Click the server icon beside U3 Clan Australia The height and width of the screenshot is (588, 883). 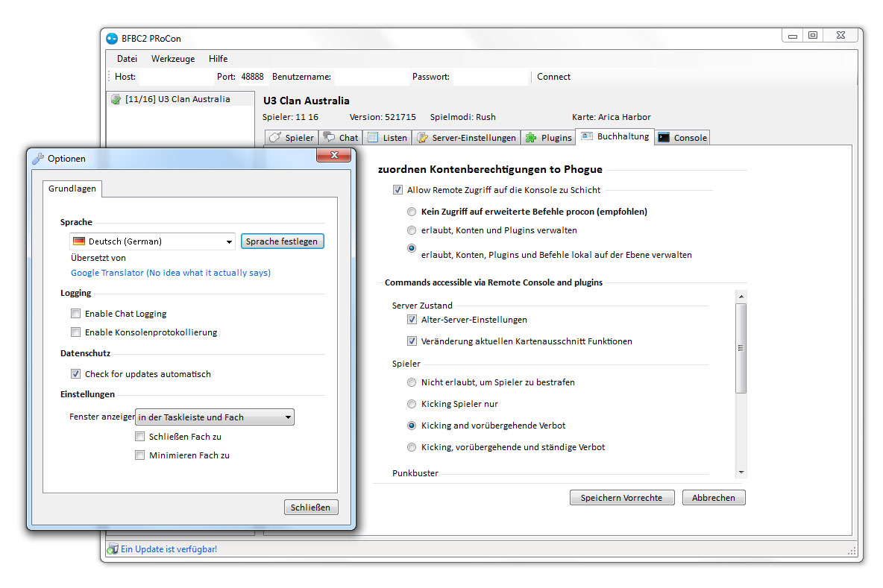pyautogui.click(x=116, y=99)
